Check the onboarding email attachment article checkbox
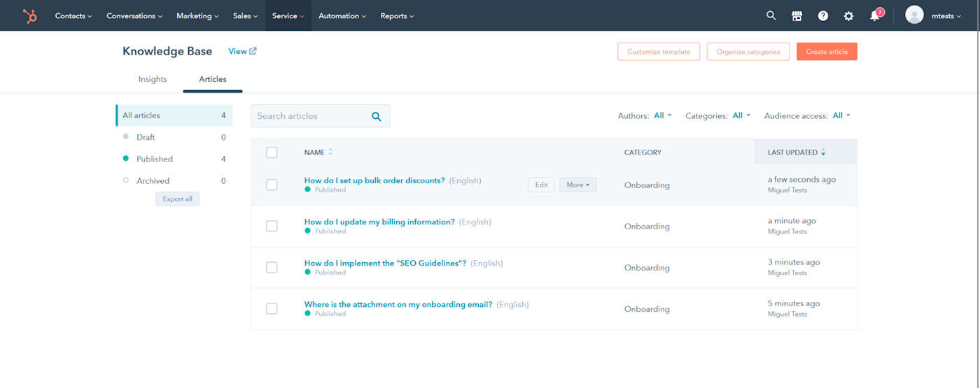This screenshot has height=388, width=980. [272, 309]
